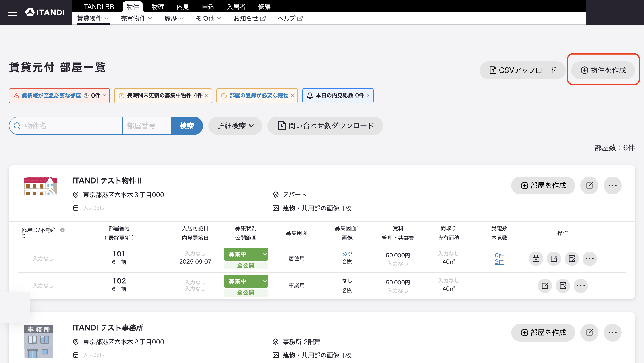The image size is (644, 363).
Task: Click the 部屋番号 input field
Action: 146,126
